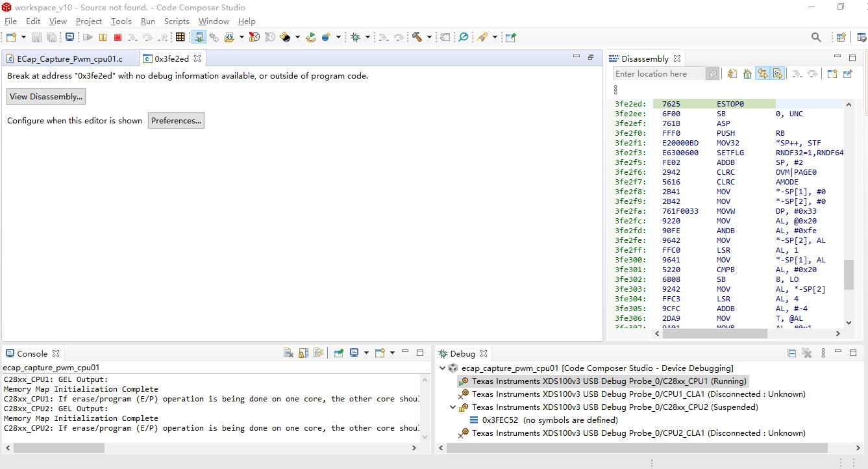Viewport: 868px width, 469px height.
Task: Click the View Disassembly... button
Action: (x=46, y=97)
